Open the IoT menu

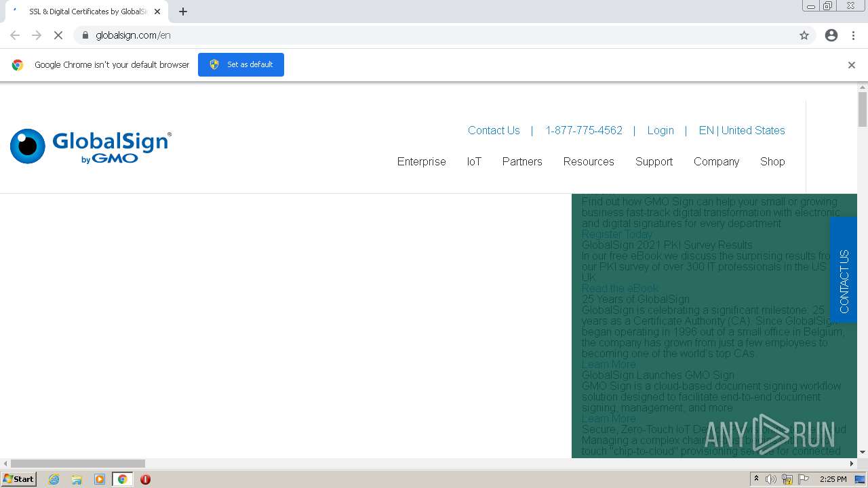tap(474, 161)
